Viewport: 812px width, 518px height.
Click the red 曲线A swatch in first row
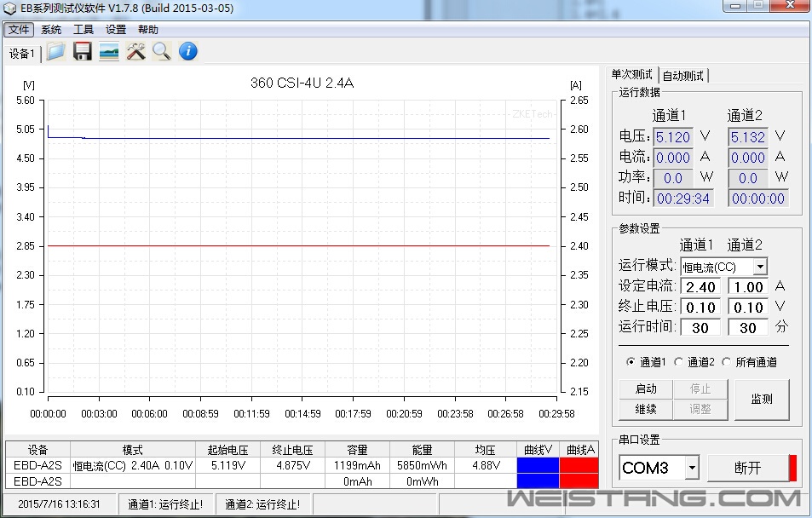[x=579, y=465]
